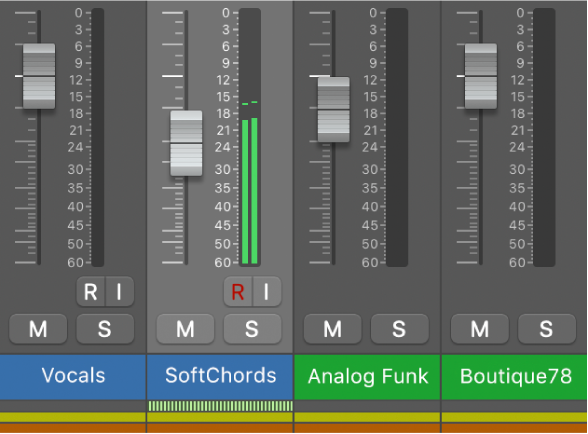Mute the Analog Funk channel

[333, 329]
